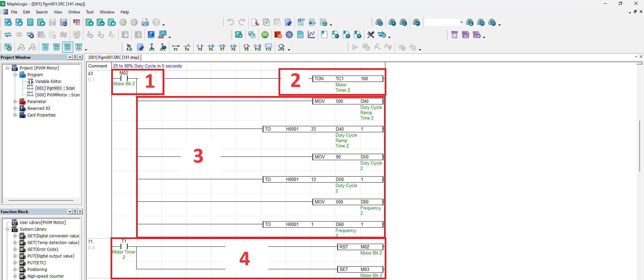The image size is (644, 280).
Task: Click the vertical scrollbar in ladder editor
Action: tap(640, 146)
